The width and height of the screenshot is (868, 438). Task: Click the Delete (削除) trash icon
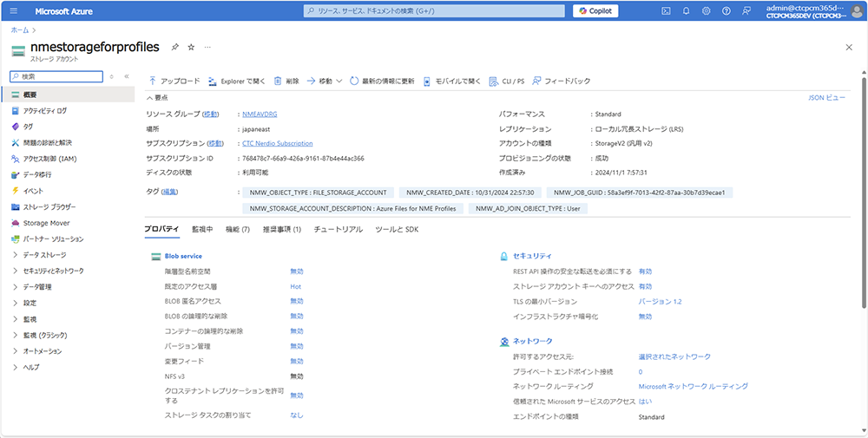point(278,81)
